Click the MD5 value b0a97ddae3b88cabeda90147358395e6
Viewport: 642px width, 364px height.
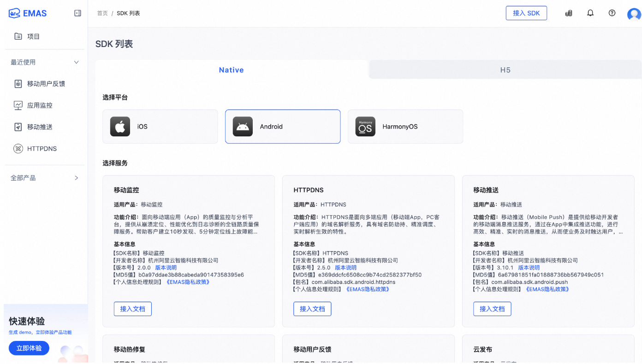click(191, 275)
